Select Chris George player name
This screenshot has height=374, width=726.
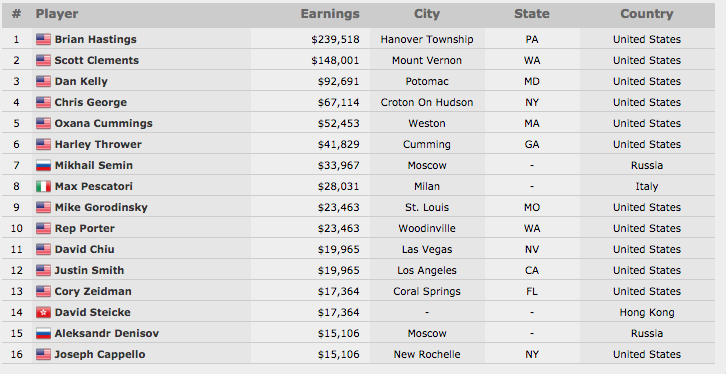(90, 102)
